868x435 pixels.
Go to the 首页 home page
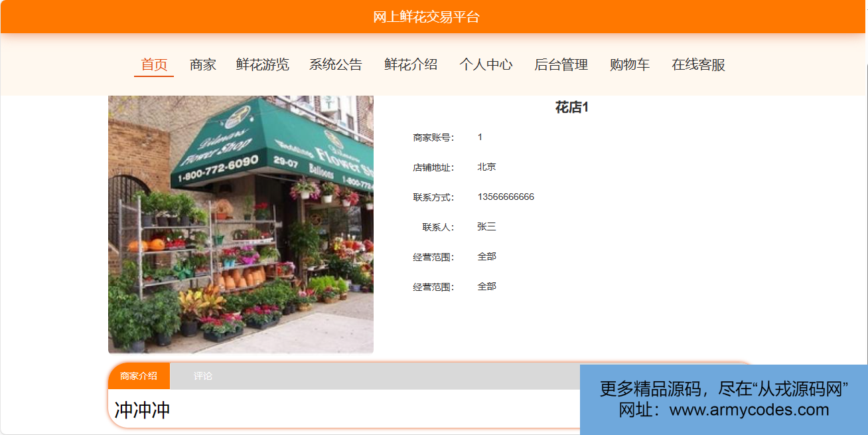click(154, 65)
